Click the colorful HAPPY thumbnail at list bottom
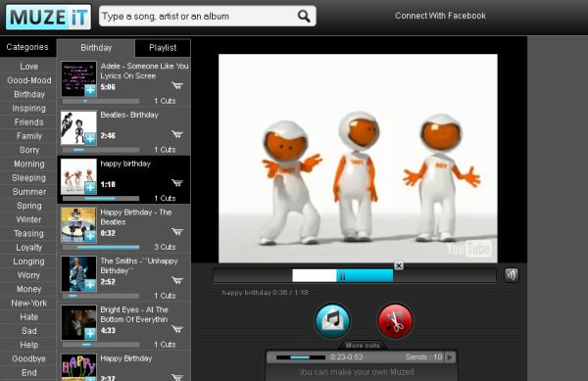Image resolution: width=588 pixels, height=381 pixels. [78, 367]
